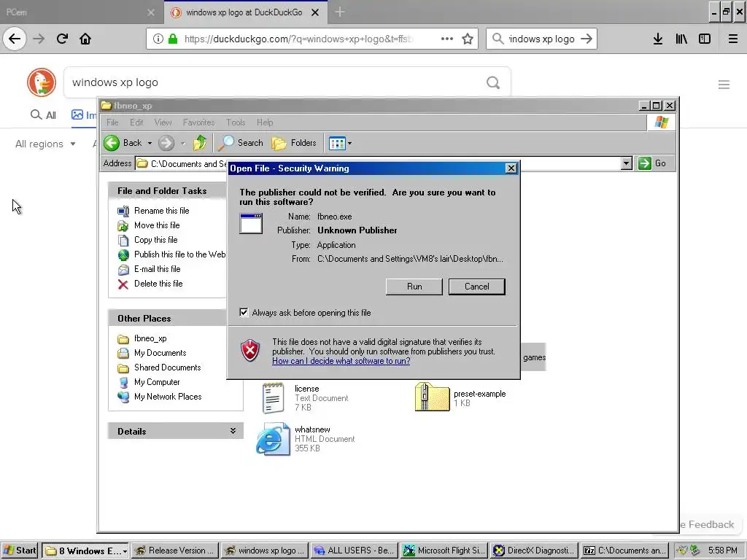Open My Computer under Other Places
The width and height of the screenshot is (747, 560).
[x=157, y=382]
